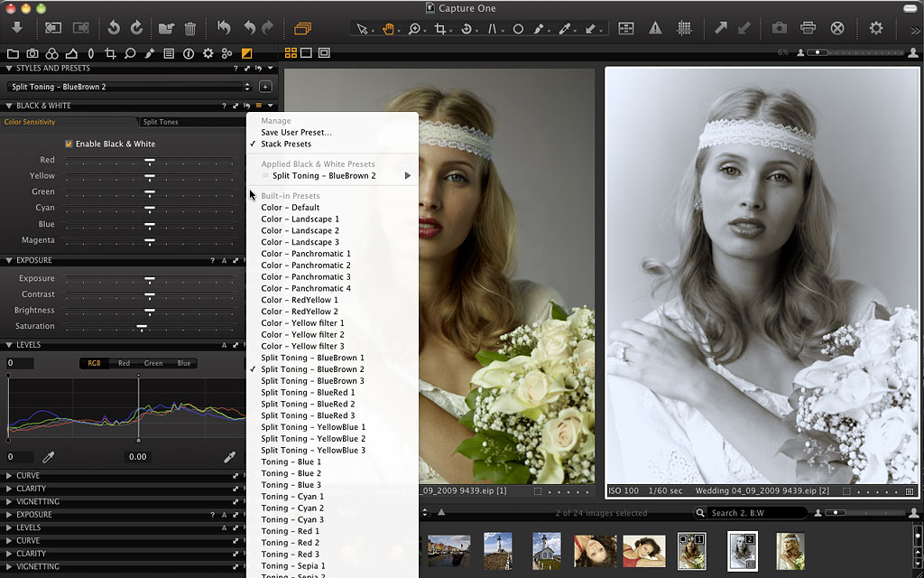Screen dimensions: 924x578
Task: Collapse the Black & White panel
Action: [x=10, y=106]
